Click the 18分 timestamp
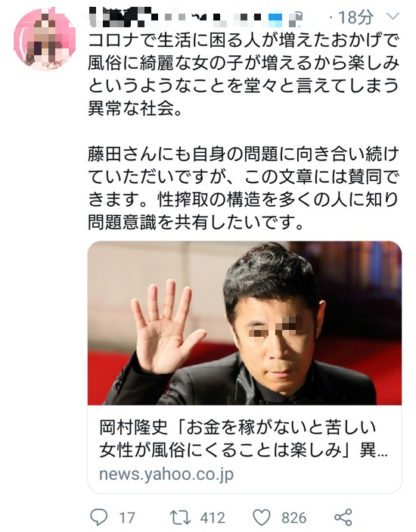416x532 pixels. click(x=355, y=17)
